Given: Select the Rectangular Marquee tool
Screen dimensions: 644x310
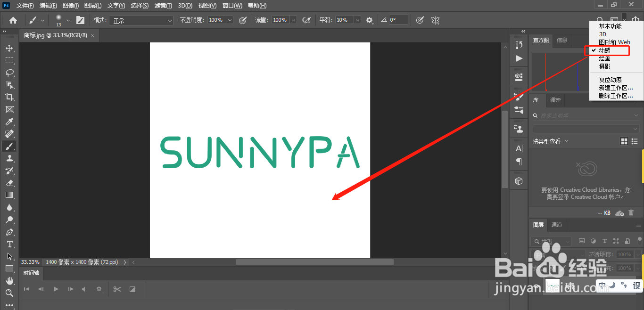Looking at the screenshot, I should (x=9, y=60).
